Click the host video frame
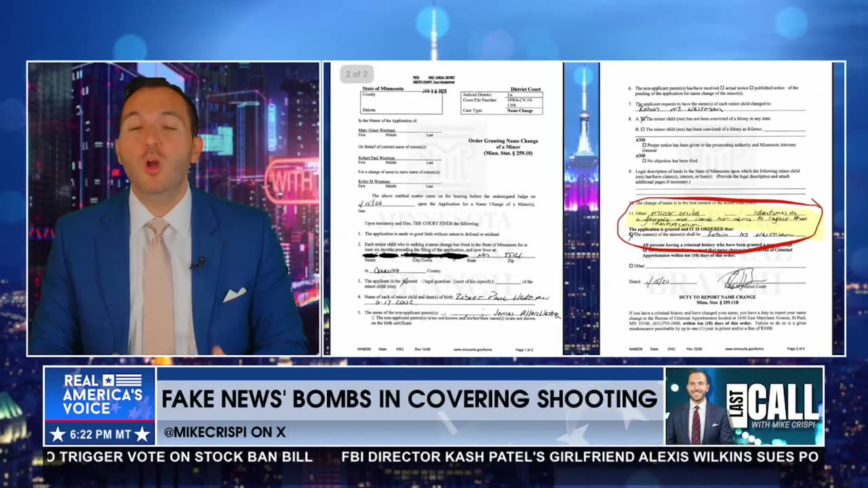This screenshot has width=868, height=488. [x=174, y=209]
